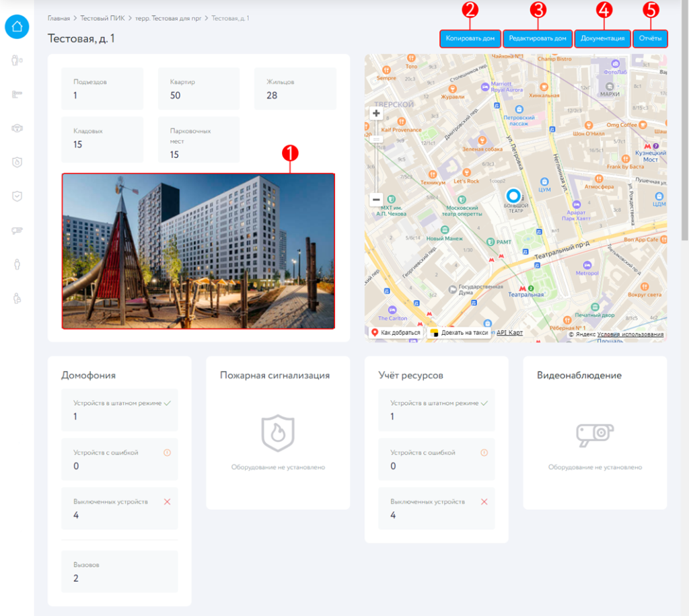This screenshot has width=689, height=616.
Task: Open 'Условия использования' Yandex link
Action: (x=630, y=334)
